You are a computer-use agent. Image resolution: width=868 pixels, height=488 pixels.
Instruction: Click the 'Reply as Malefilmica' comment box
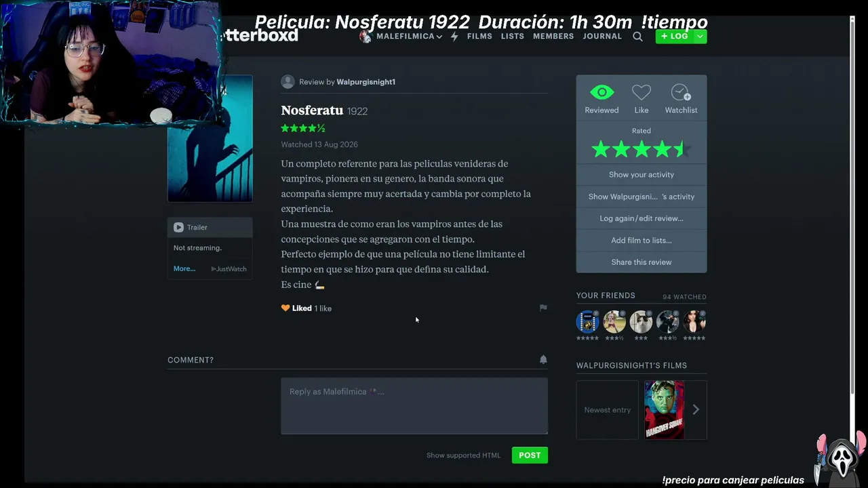coord(414,405)
